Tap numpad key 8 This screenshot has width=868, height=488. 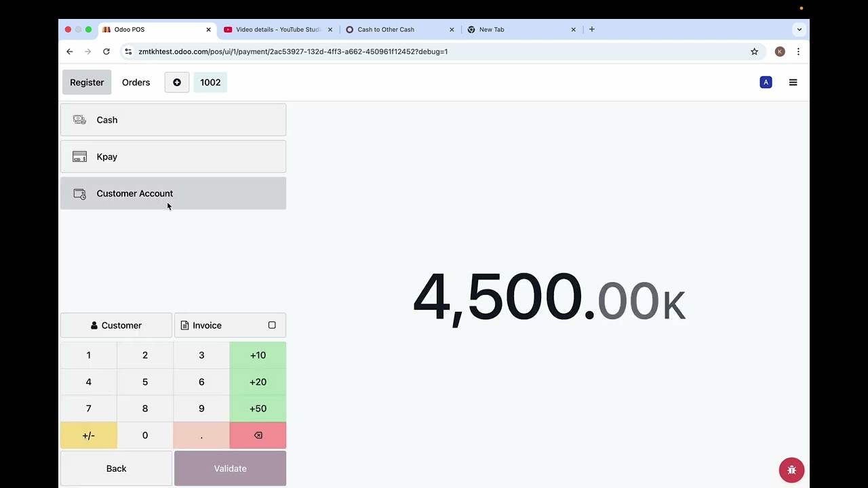[145, 409]
